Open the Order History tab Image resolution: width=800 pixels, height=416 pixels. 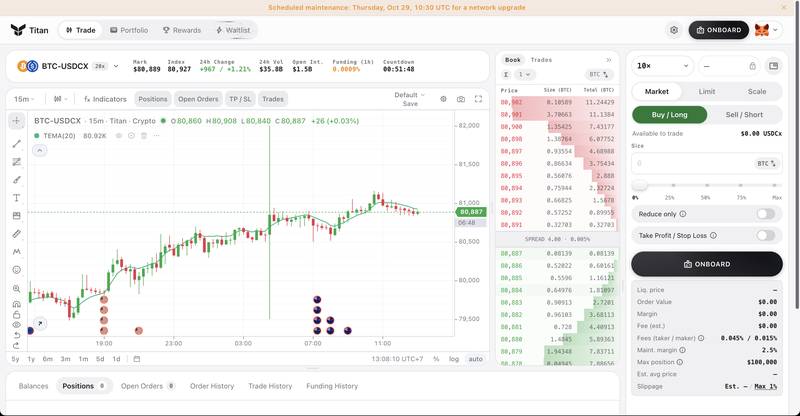[x=212, y=386]
